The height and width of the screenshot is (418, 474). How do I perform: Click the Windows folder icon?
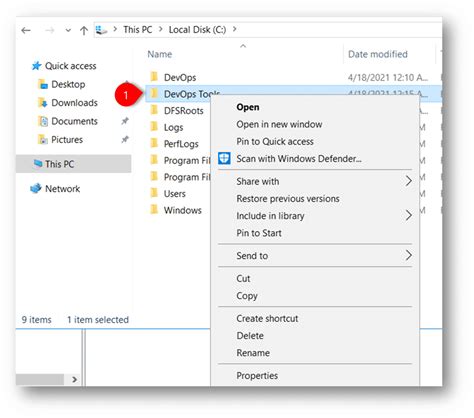point(154,209)
